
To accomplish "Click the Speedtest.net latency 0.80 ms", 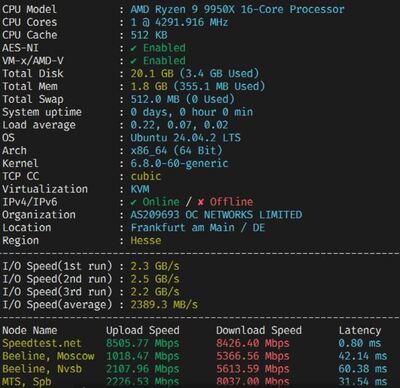I will click(x=360, y=343).
